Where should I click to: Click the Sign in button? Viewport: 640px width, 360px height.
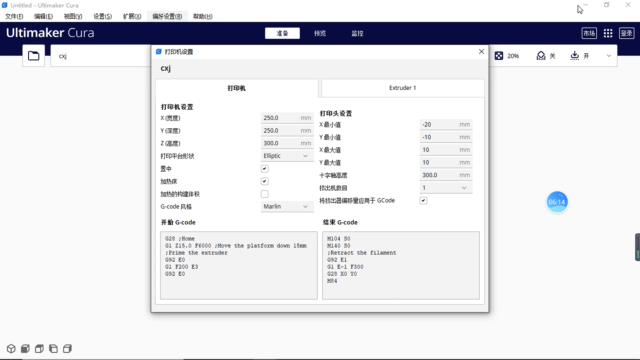tap(627, 33)
